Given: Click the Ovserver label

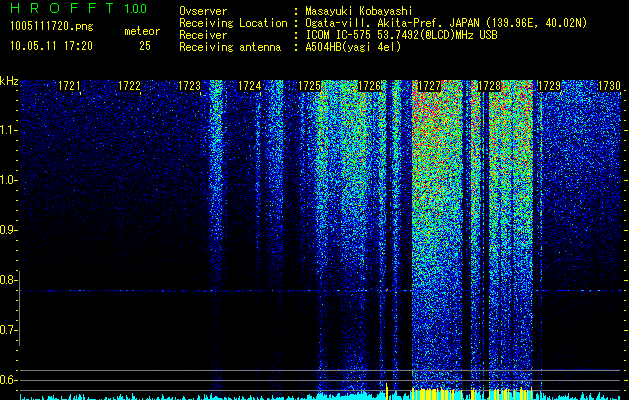Looking at the screenshot, I should 203,11.
